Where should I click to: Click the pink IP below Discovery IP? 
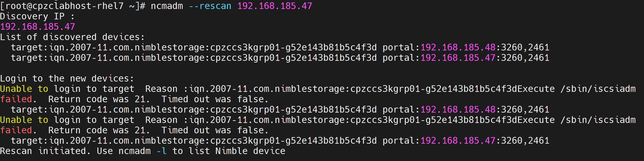click(37, 27)
